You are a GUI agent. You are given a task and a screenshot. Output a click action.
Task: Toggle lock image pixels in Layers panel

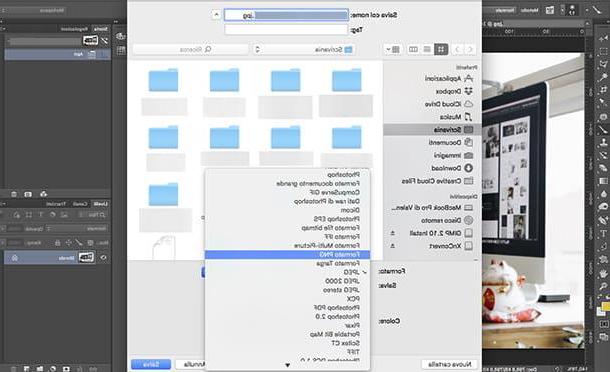[x=79, y=243]
